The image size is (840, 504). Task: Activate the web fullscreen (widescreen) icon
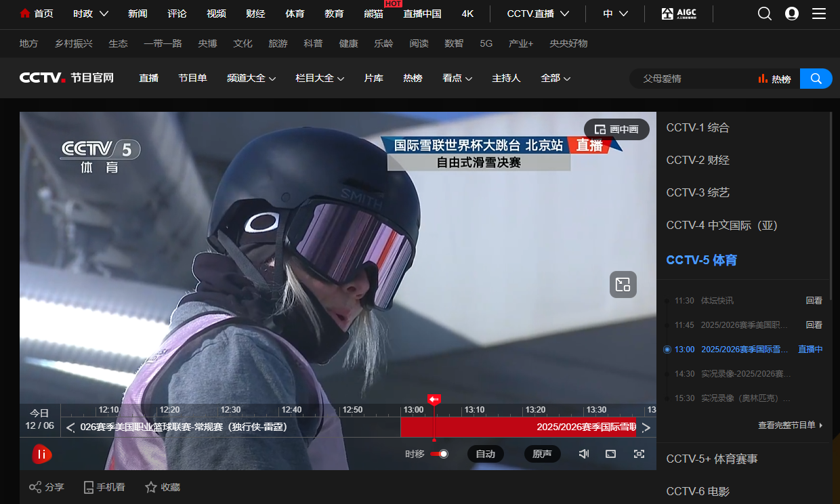click(611, 454)
